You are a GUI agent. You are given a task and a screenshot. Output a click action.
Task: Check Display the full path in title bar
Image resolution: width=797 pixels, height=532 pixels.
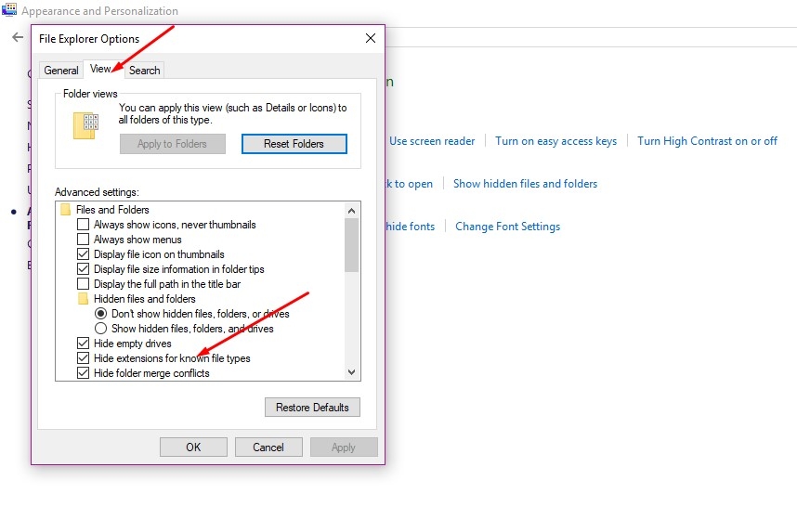[83, 283]
